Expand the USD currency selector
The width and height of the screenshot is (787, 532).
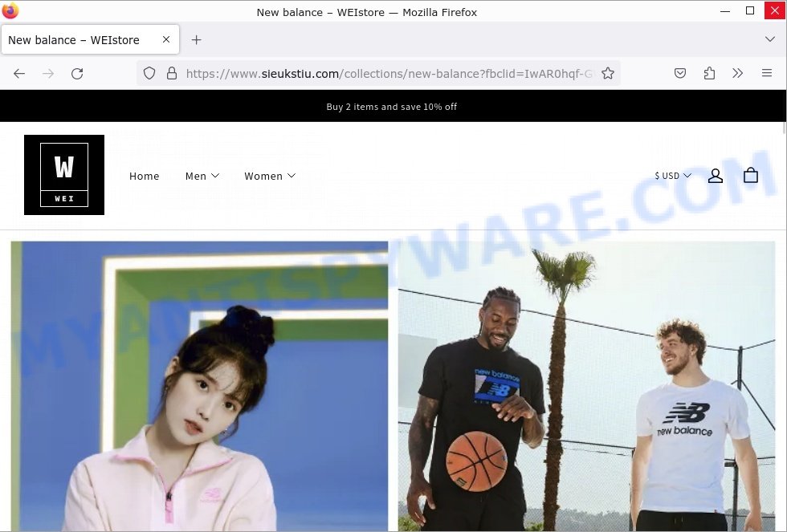[x=673, y=176]
